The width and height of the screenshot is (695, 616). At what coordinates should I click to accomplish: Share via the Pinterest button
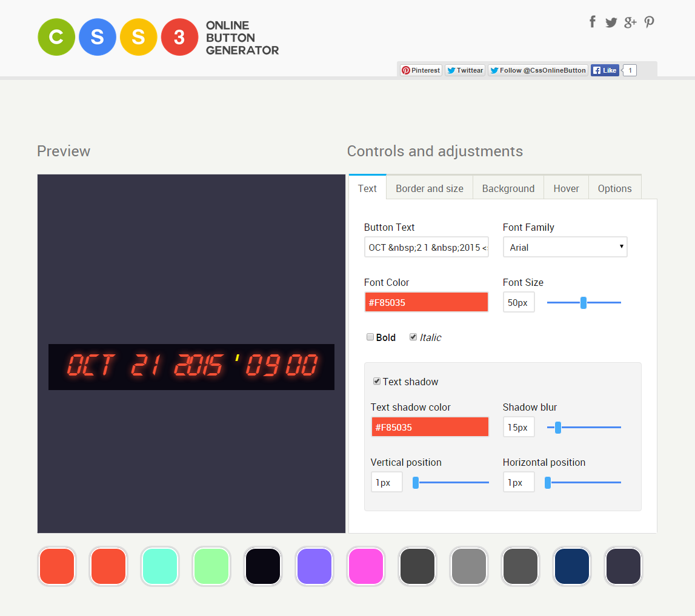[x=421, y=70]
